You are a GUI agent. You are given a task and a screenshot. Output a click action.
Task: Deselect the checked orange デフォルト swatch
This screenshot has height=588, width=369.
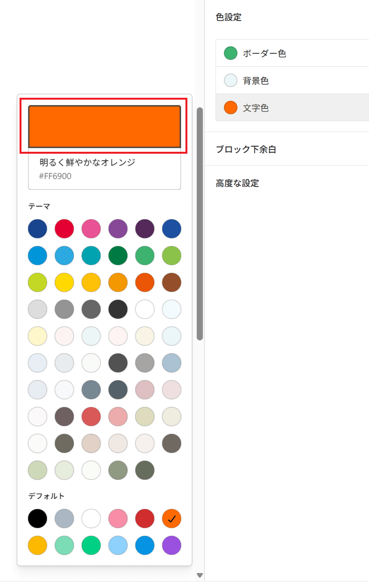[172, 519]
